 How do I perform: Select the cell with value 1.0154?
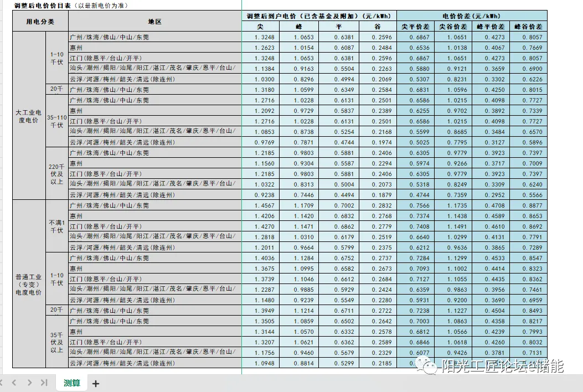coord(299,48)
